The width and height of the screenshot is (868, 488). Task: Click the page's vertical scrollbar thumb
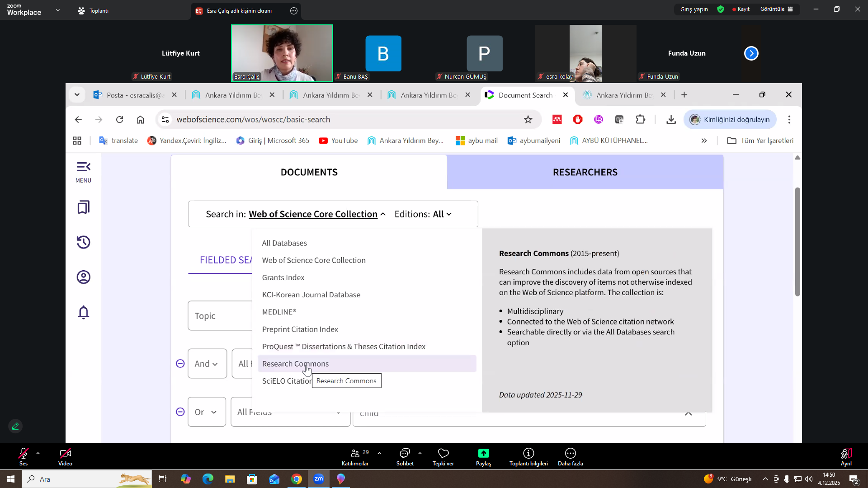[x=797, y=242]
